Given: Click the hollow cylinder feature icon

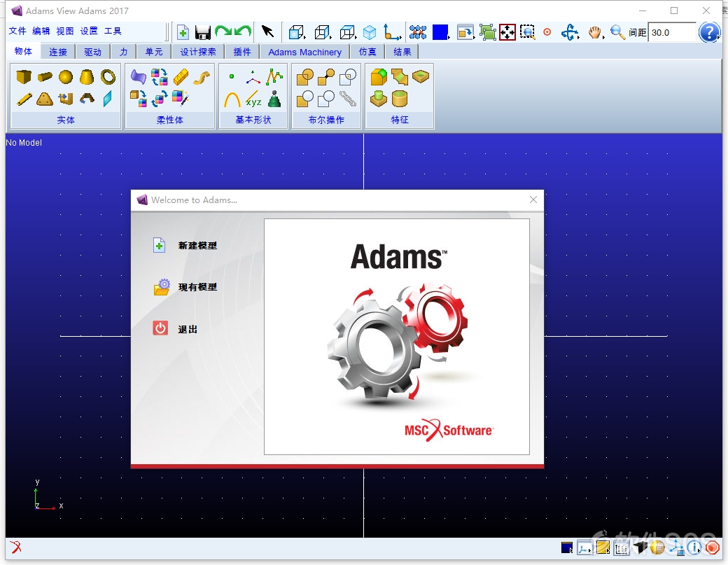Looking at the screenshot, I should tap(400, 99).
